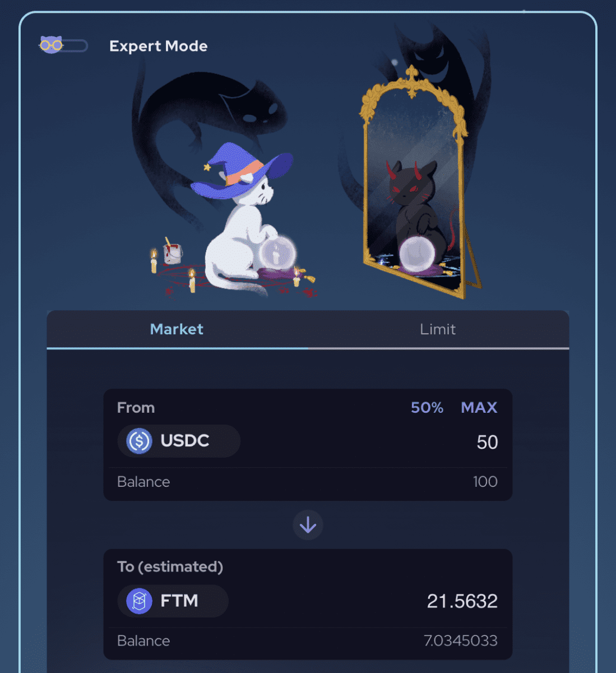The height and width of the screenshot is (673, 616).
Task: Click the USDC balance value 100
Action: coord(485,482)
